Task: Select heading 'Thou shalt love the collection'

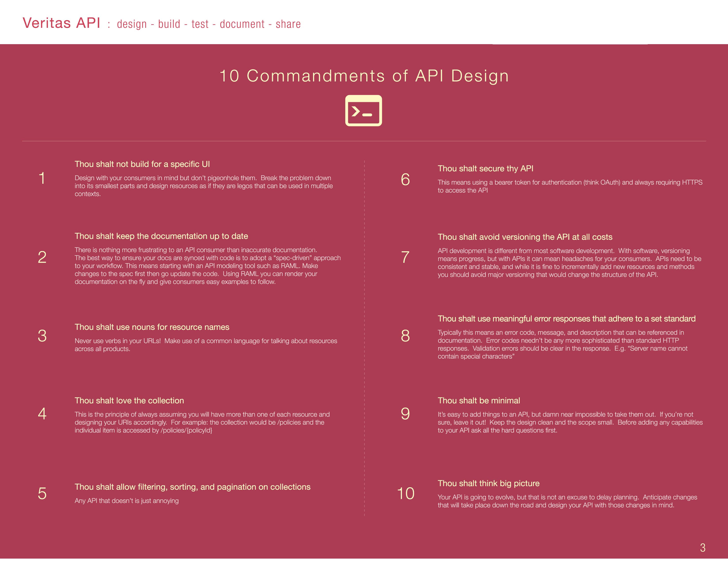Action: click(x=129, y=401)
